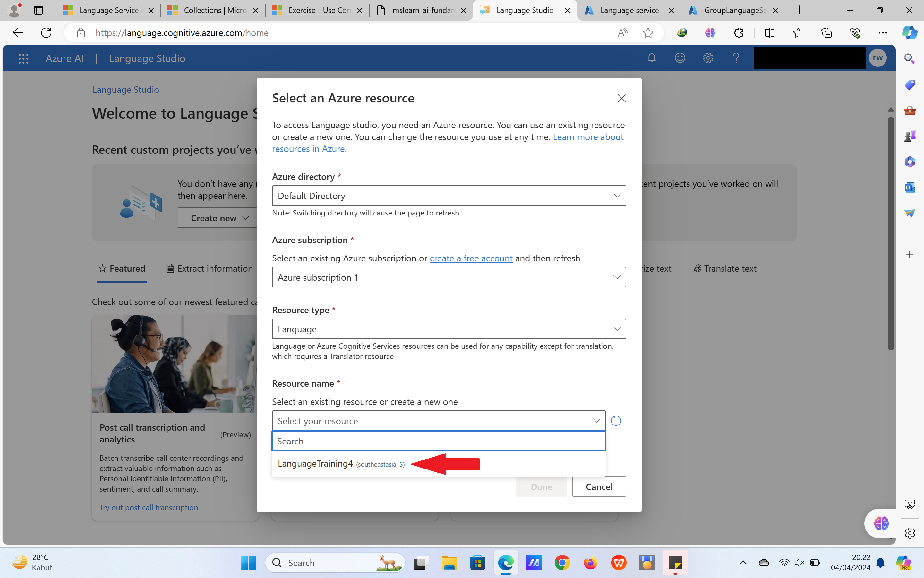Open the Outlook sidebar icon
This screenshot has height=578, width=924.
coord(910,187)
